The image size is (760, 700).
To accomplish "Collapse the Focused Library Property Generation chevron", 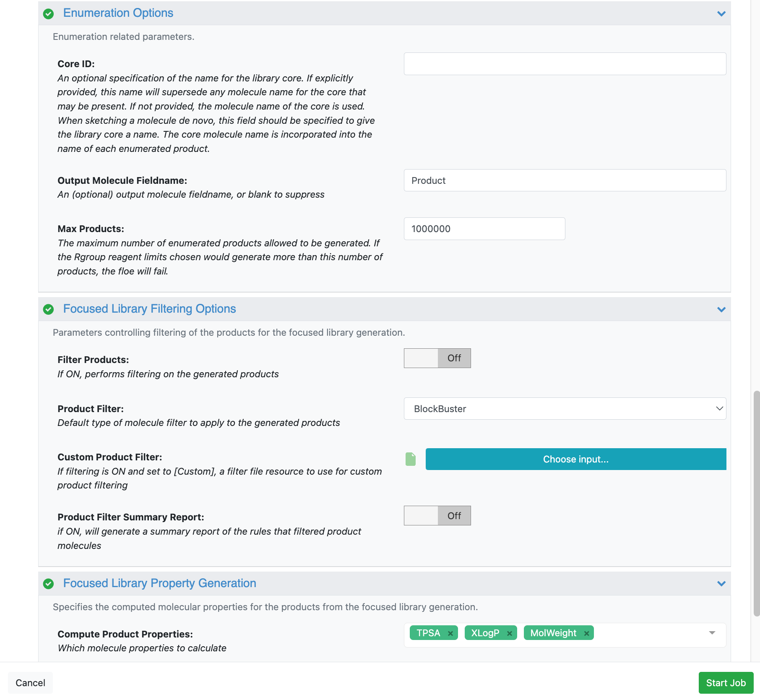I will pos(721,584).
